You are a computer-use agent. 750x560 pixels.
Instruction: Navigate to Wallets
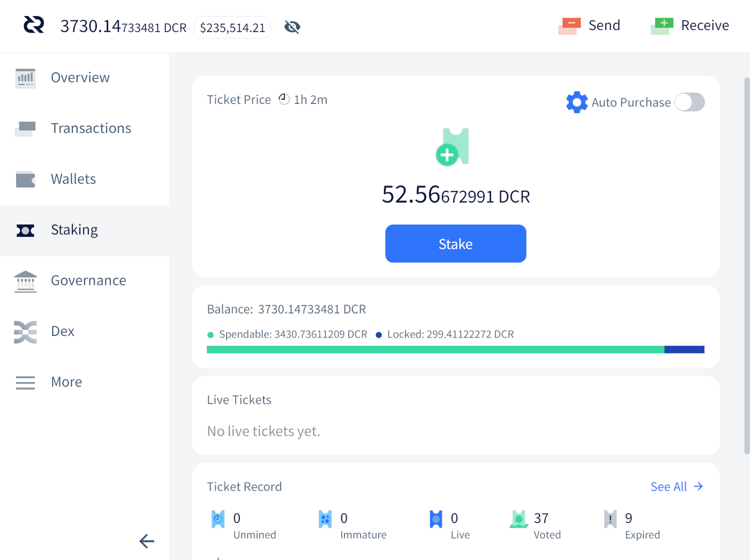(x=73, y=179)
